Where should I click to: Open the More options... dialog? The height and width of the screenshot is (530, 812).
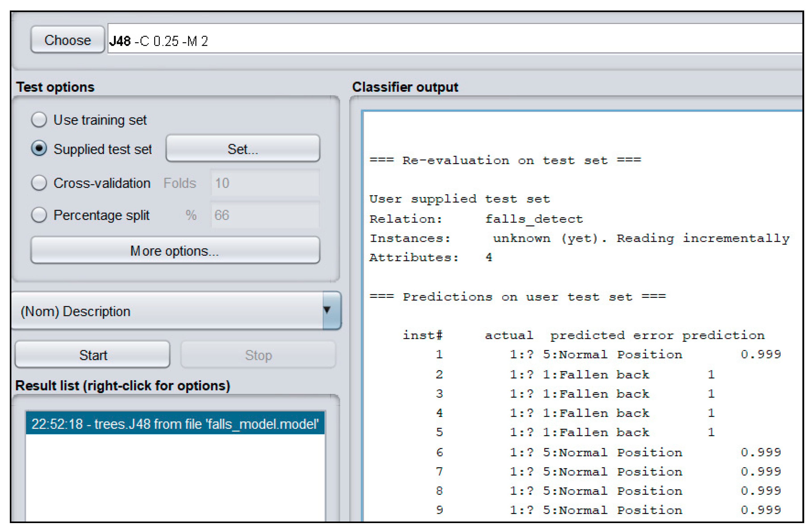point(175,251)
